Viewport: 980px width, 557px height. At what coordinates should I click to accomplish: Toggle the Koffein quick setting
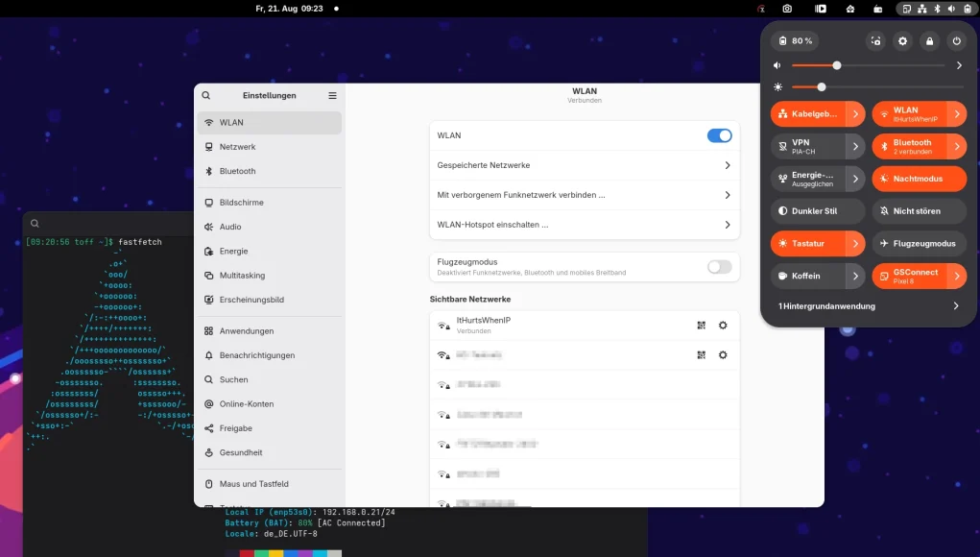808,277
